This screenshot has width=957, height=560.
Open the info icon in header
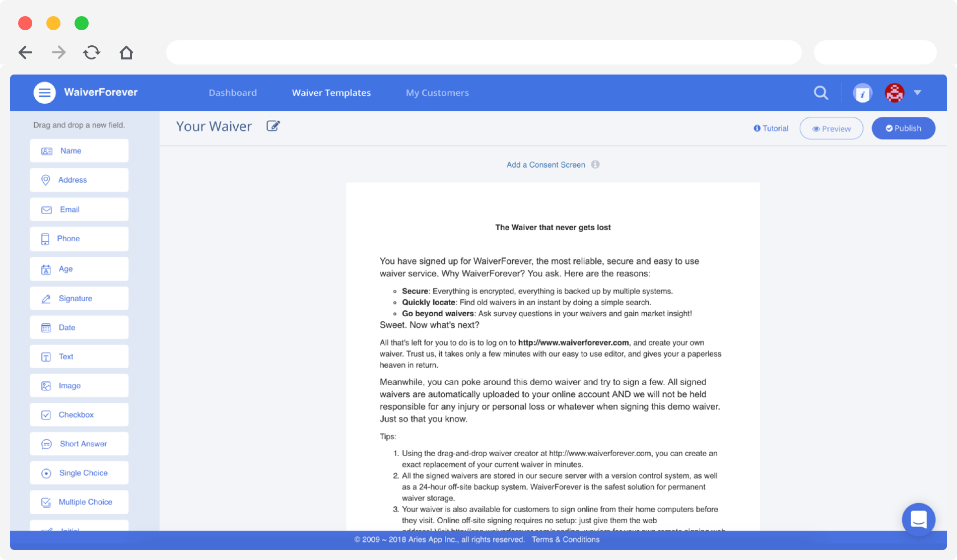coord(862,93)
